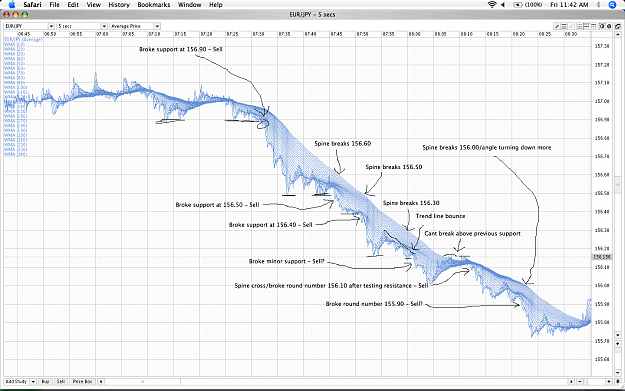Select the horizontal lines tool beside the pencil
This screenshot has height=391, width=625.
[x=564, y=26]
